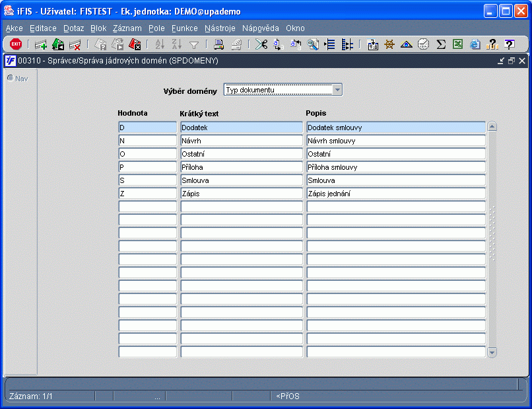Click the Krátký text field 'Ostatní'
The width and height of the screenshot is (532, 409).
pyautogui.click(x=242, y=154)
